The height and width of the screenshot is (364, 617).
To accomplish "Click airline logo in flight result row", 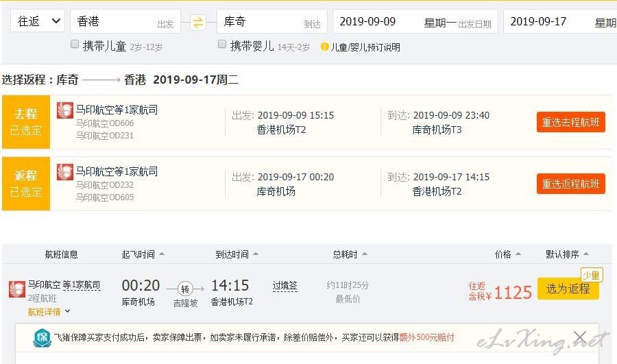I will point(17,289).
